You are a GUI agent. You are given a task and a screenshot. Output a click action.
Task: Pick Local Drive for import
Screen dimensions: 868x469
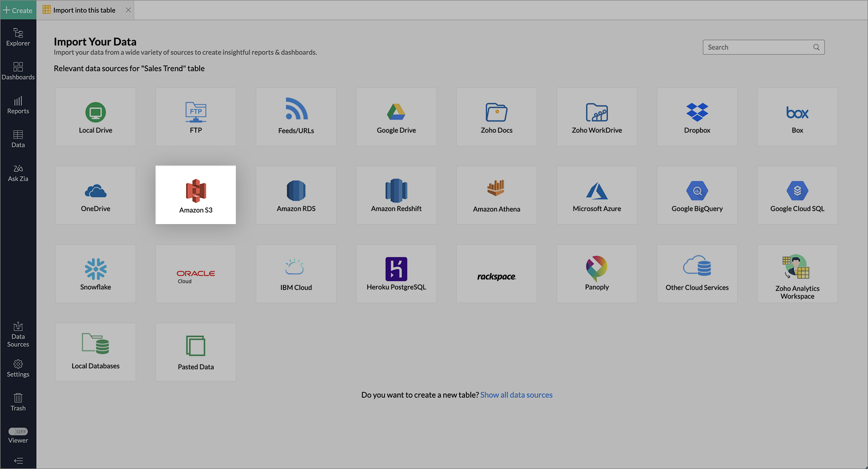coord(95,117)
